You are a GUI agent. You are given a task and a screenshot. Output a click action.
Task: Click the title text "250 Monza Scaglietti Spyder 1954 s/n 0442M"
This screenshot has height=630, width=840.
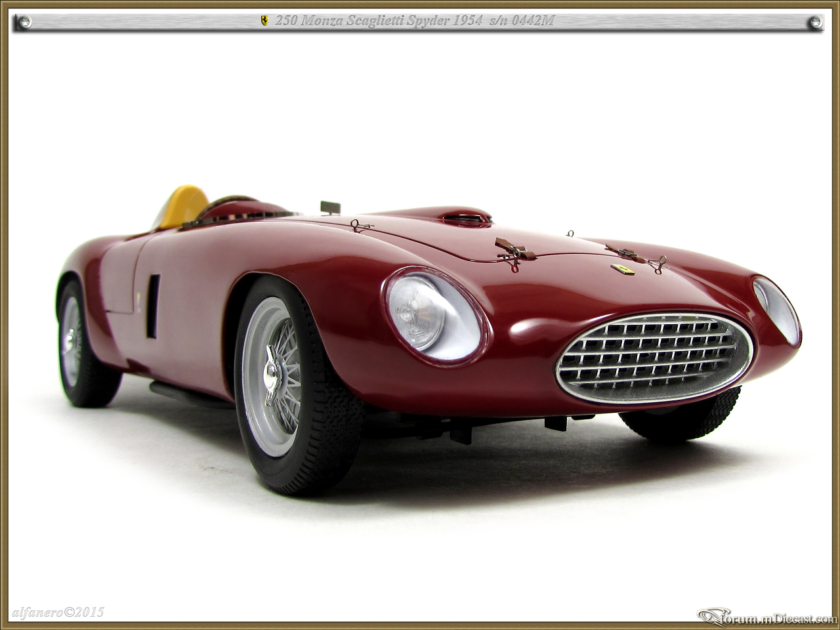click(x=415, y=21)
